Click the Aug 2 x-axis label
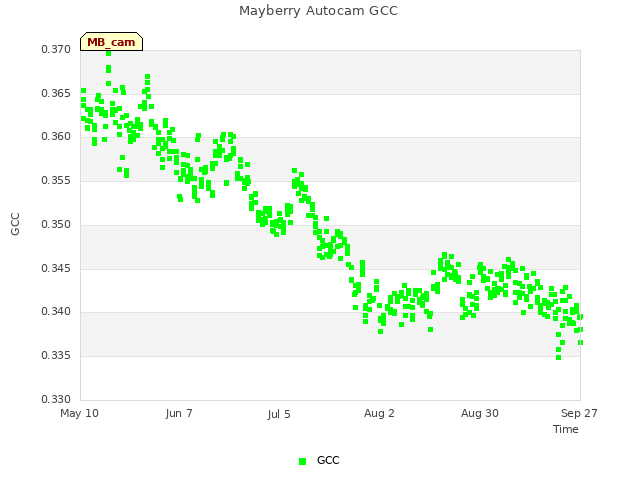 [379, 413]
